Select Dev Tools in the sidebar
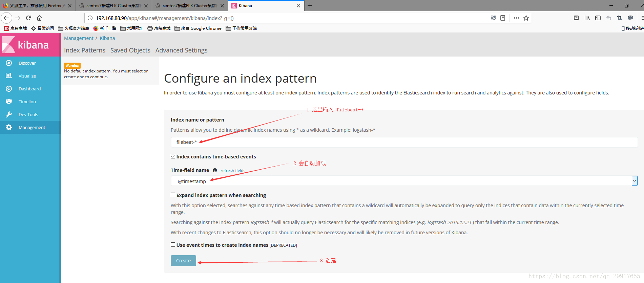The image size is (644, 283). (x=30, y=114)
